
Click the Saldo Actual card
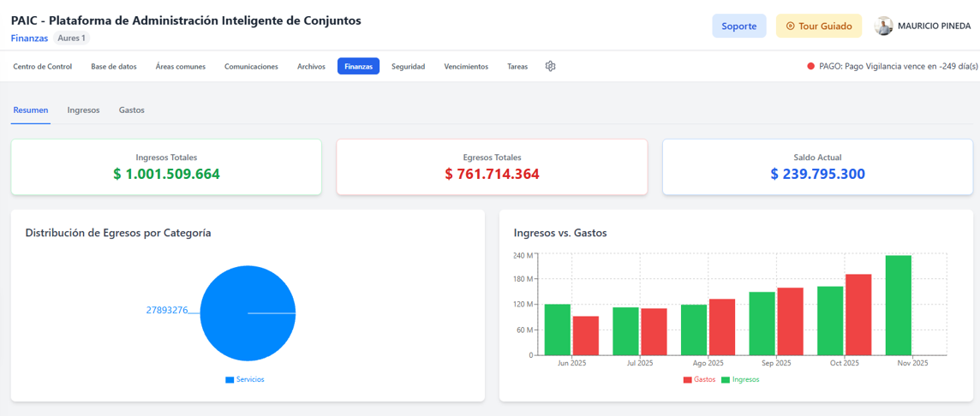(817, 167)
